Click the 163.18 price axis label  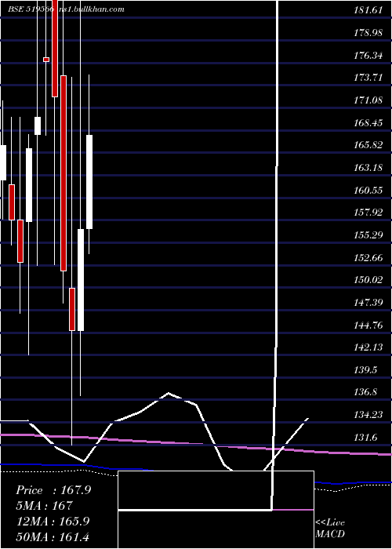(x=368, y=168)
